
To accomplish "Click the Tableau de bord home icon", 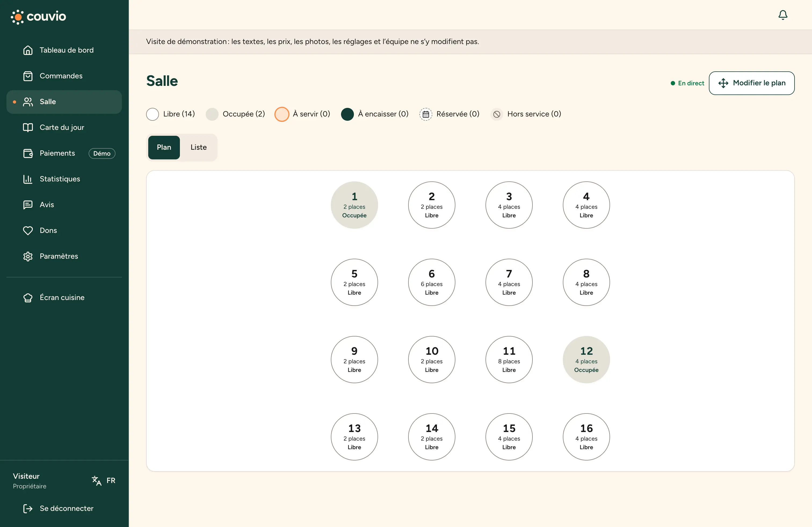I will point(28,50).
